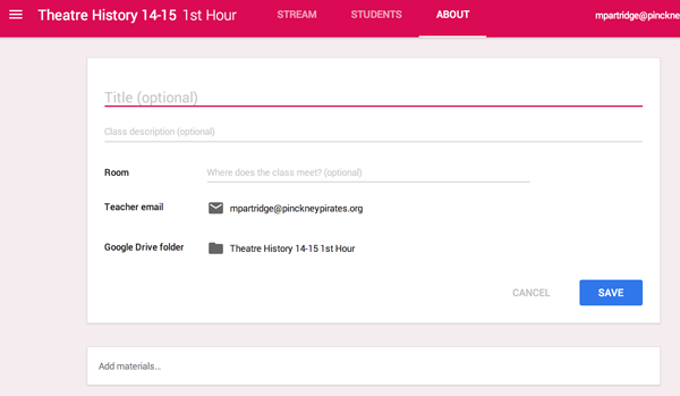Switch to the Students tab
This screenshot has width=680, height=396.
point(376,15)
